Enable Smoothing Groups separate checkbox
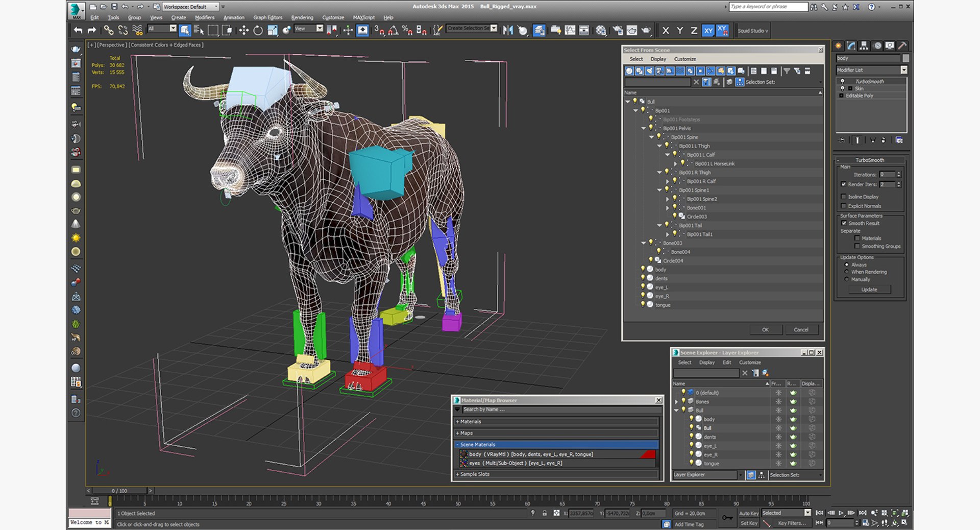The height and width of the screenshot is (530, 980). coord(857,246)
